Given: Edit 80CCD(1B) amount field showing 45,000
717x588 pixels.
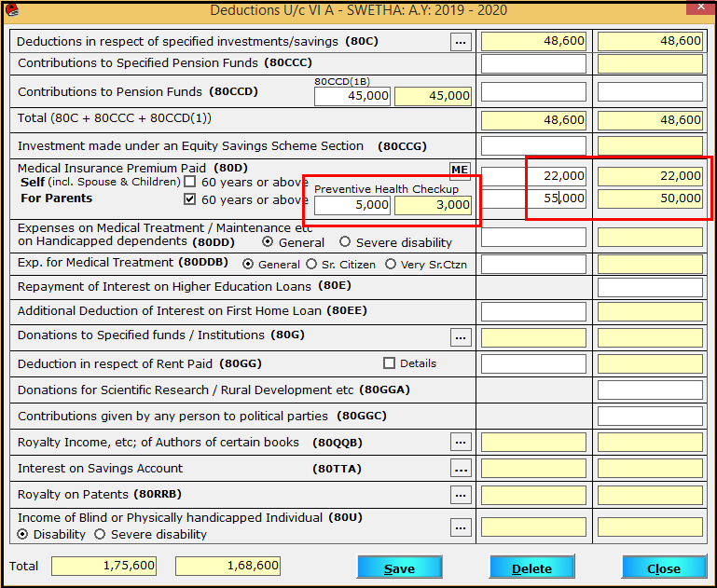Looking at the screenshot, I should [352, 96].
